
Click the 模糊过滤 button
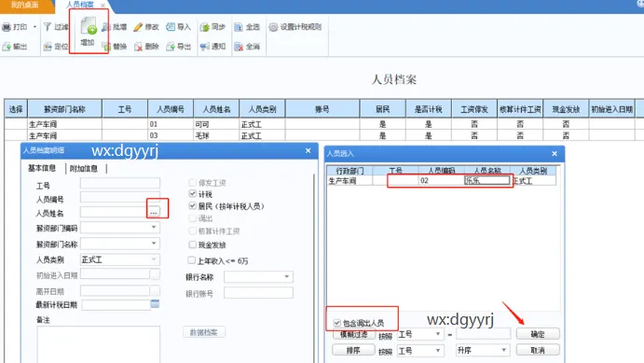click(353, 335)
